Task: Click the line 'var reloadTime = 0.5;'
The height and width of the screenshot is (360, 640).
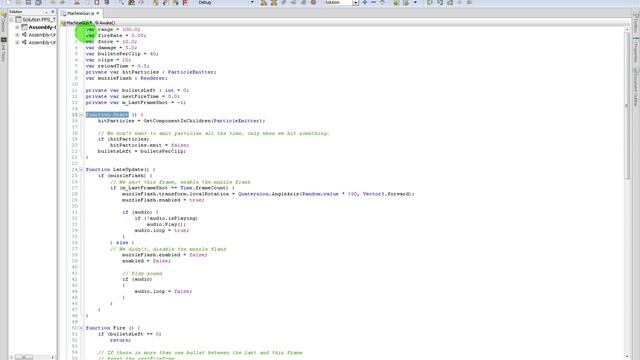Action: coord(118,66)
